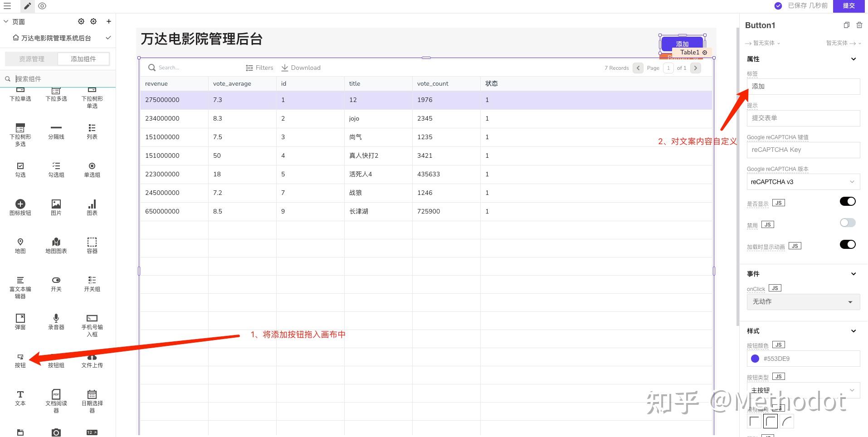Switch to the 资源管理 tab
This screenshot has width=868, height=437.
coord(32,59)
